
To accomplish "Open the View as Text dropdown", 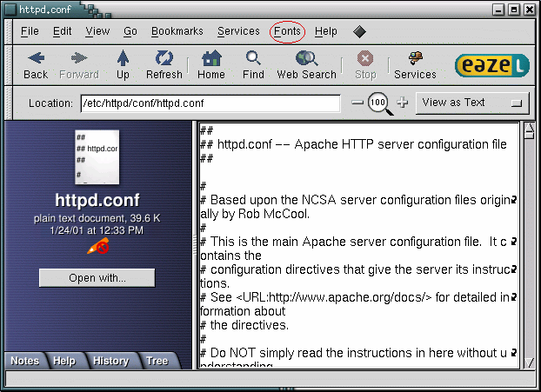I will (x=472, y=103).
